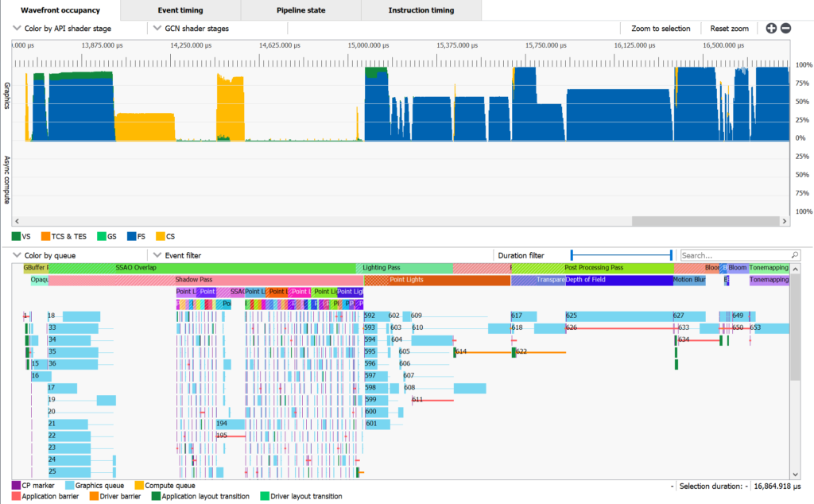Select the Shadow Pass timeline event bar
This screenshot has height=504, width=814.
(193, 281)
